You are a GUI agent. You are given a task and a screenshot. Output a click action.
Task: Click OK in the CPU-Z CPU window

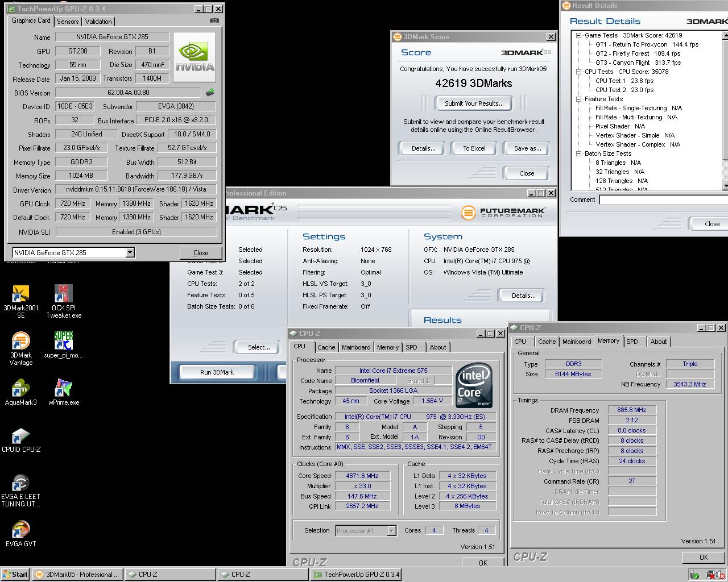483,563
